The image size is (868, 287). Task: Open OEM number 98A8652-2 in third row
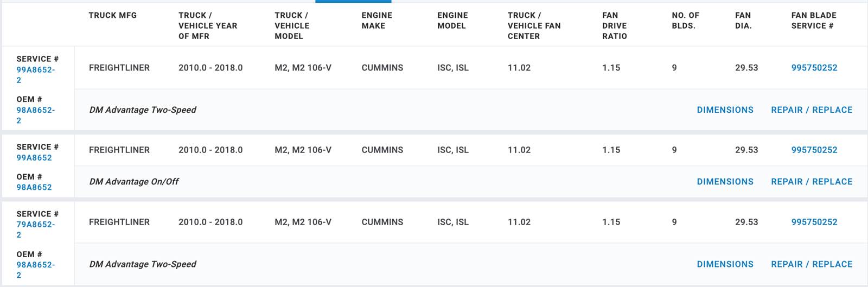pyautogui.click(x=35, y=270)
